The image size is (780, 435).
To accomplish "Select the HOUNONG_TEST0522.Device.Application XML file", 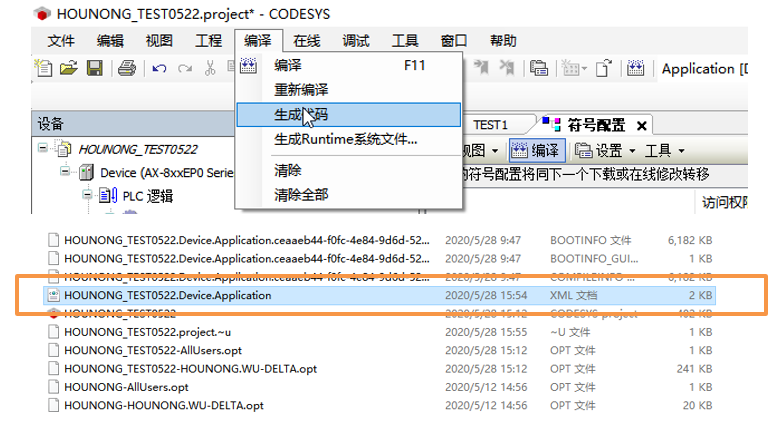I will pos(167,295).
